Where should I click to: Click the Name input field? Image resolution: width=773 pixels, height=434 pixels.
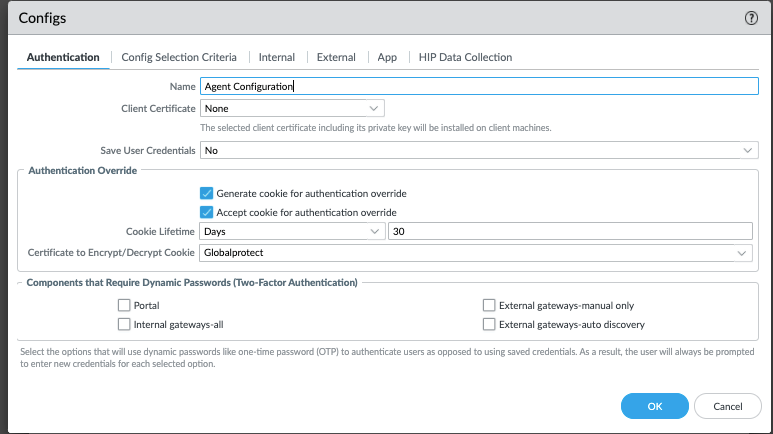[479, 86]
